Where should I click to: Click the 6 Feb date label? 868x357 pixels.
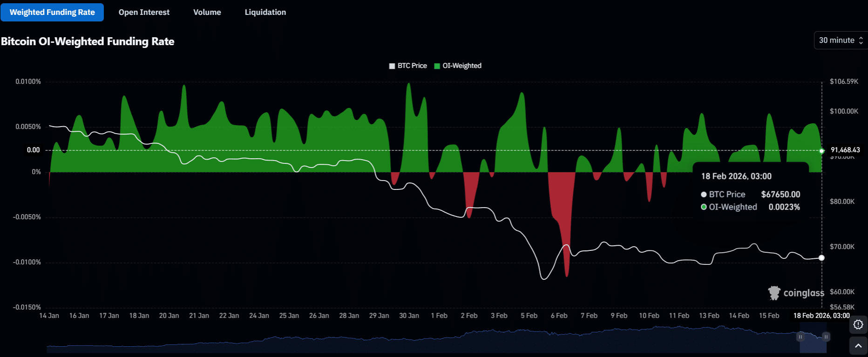pos(559,316)
